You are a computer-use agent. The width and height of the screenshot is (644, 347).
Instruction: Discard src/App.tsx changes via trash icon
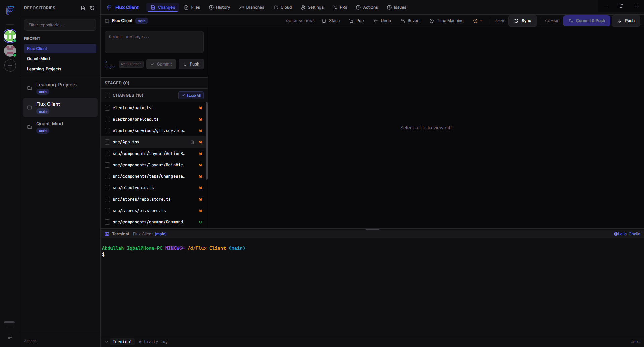[x=192, y=142]
